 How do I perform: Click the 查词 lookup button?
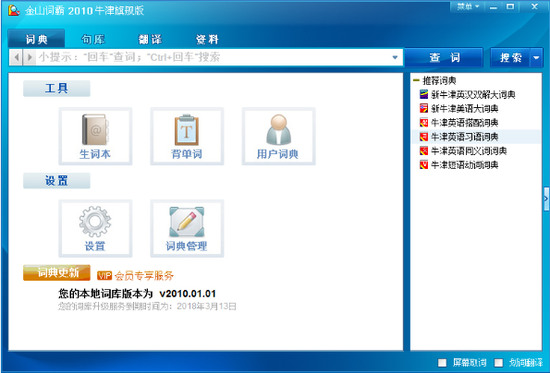tap(444, 57)
